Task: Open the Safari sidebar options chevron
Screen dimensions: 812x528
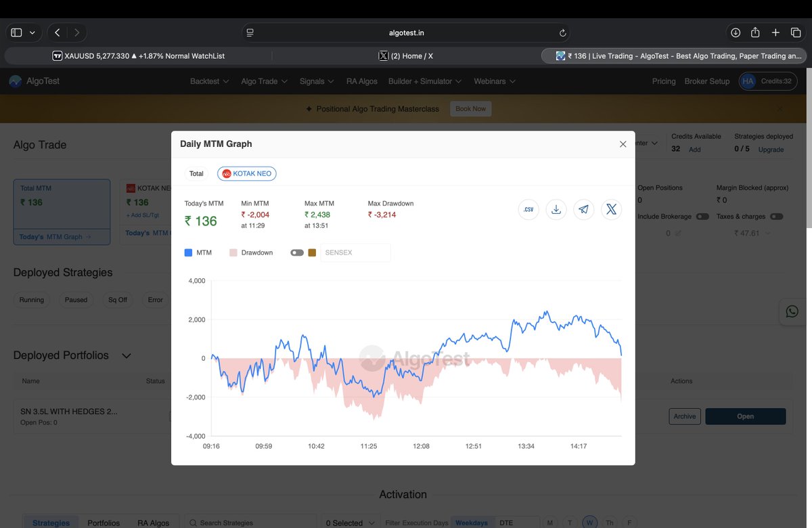Action: (x=33, y=32)
